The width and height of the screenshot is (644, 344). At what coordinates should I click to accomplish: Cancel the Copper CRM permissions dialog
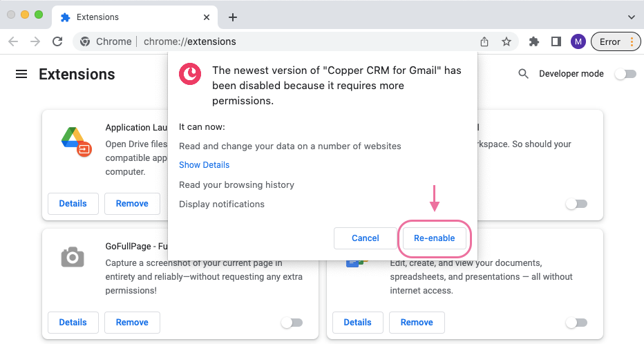tap(365, 238)
